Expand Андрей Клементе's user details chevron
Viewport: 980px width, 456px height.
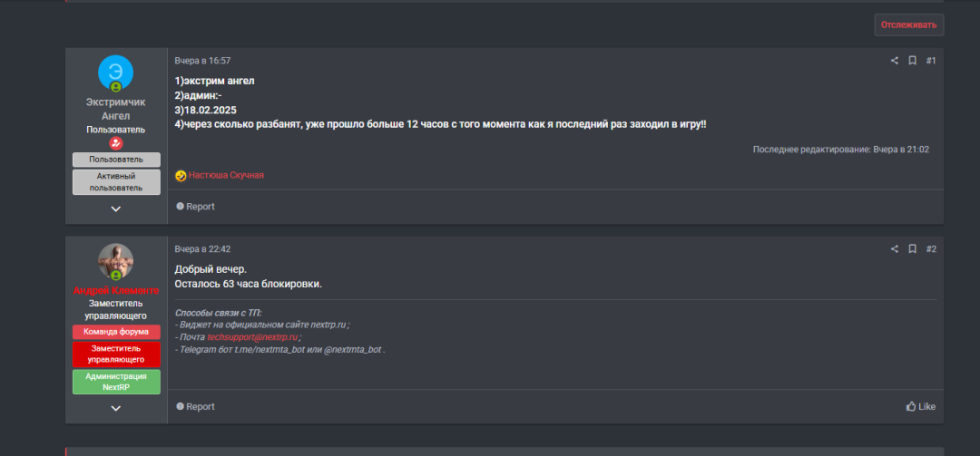[x=115, y=408]
